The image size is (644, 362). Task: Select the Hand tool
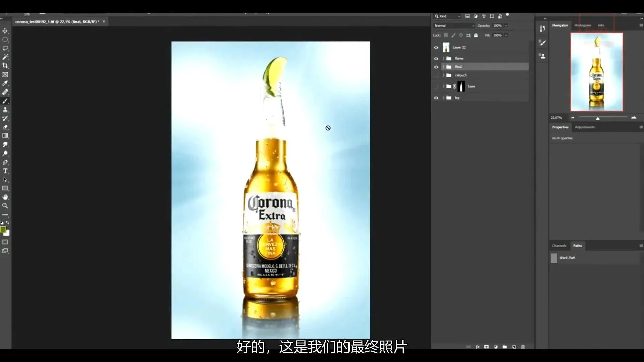coord(5,197)
